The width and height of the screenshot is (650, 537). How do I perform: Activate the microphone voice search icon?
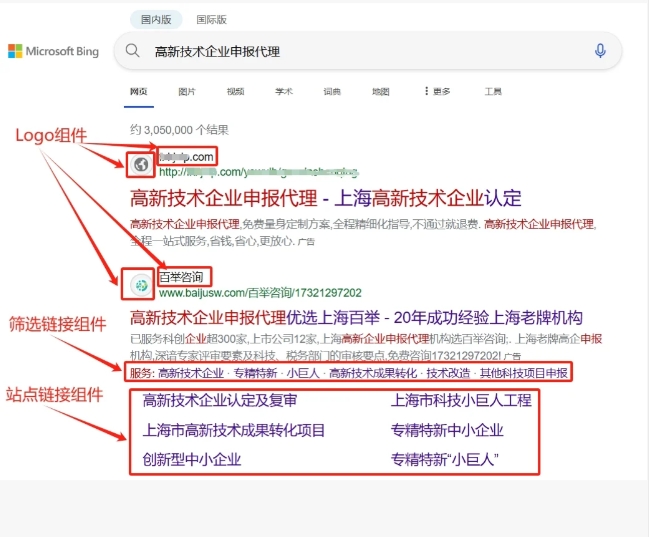[x=600, y=51]
